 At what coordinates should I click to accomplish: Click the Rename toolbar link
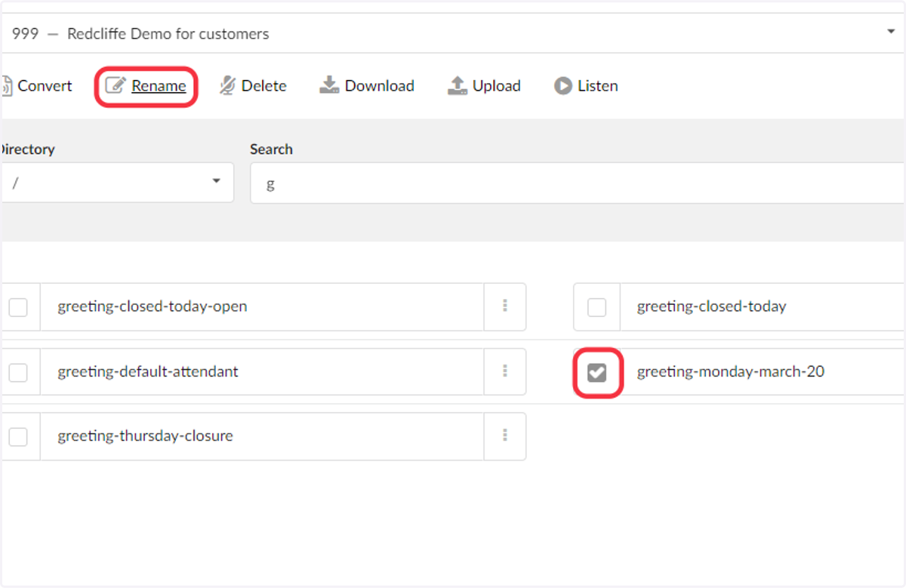click(x=159, y=86)
